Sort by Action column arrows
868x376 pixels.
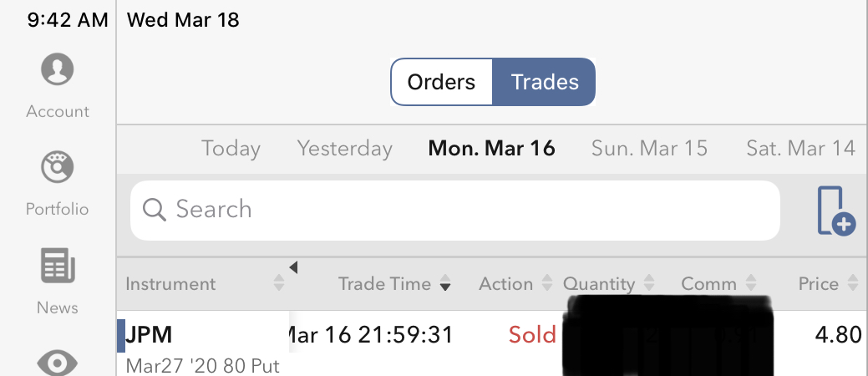[547, 284]
